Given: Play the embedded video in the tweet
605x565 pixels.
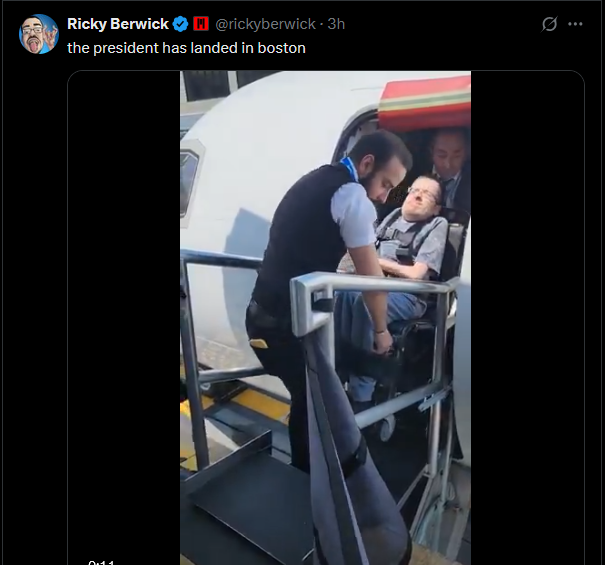Looking at the screenshot, I should point(325,317).
